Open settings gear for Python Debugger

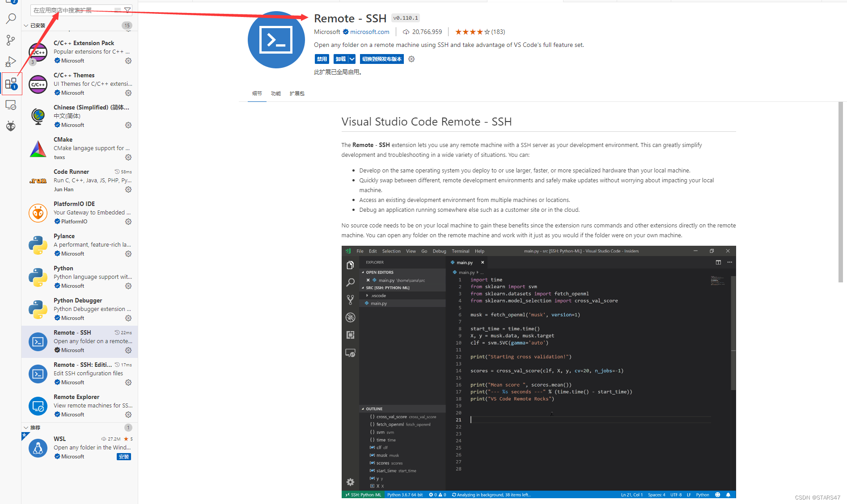[128, 318]
